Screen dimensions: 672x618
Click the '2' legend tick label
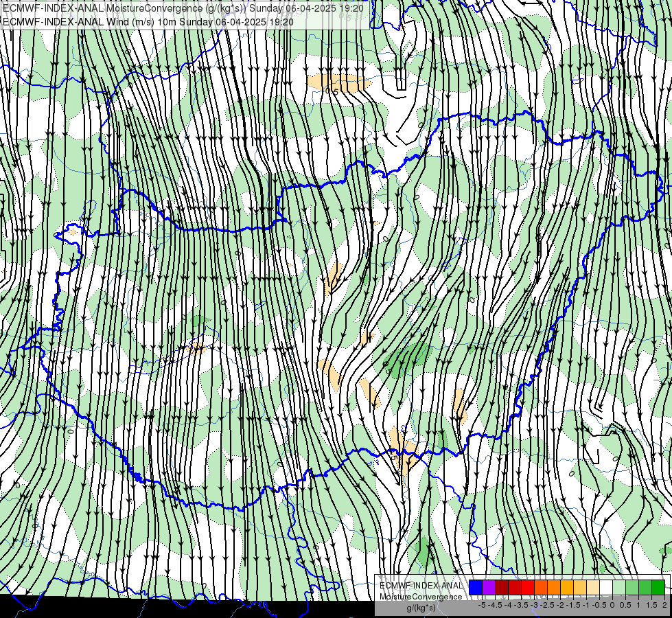664,605
